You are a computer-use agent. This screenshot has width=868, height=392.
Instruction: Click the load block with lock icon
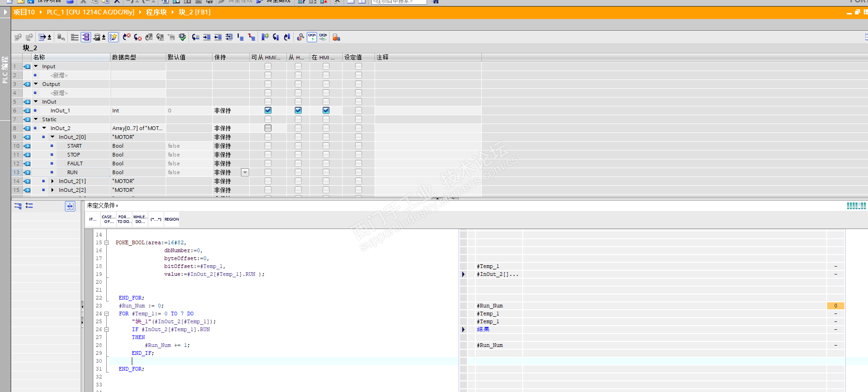[337, 37]
